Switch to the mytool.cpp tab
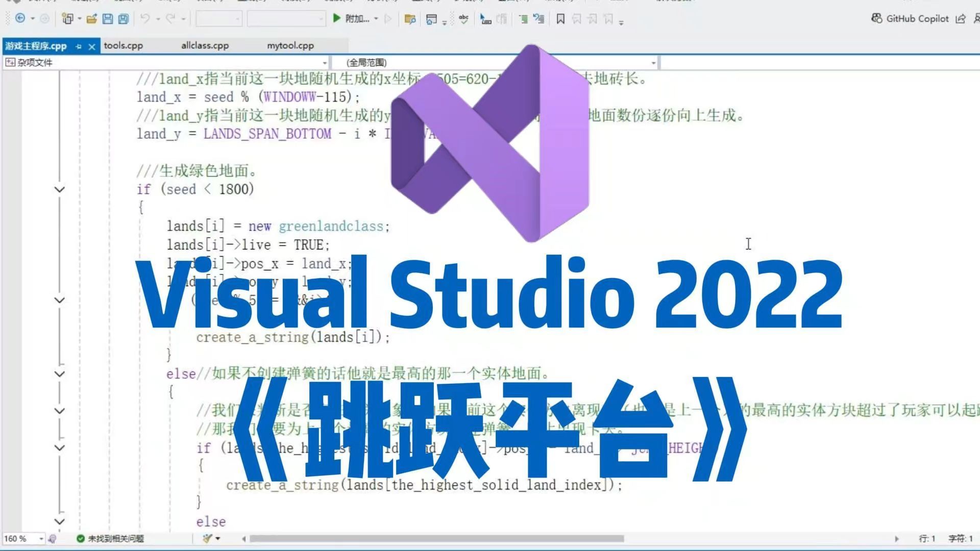The width and height of the screenshot is (980, 551). click(x=290, y=45)
